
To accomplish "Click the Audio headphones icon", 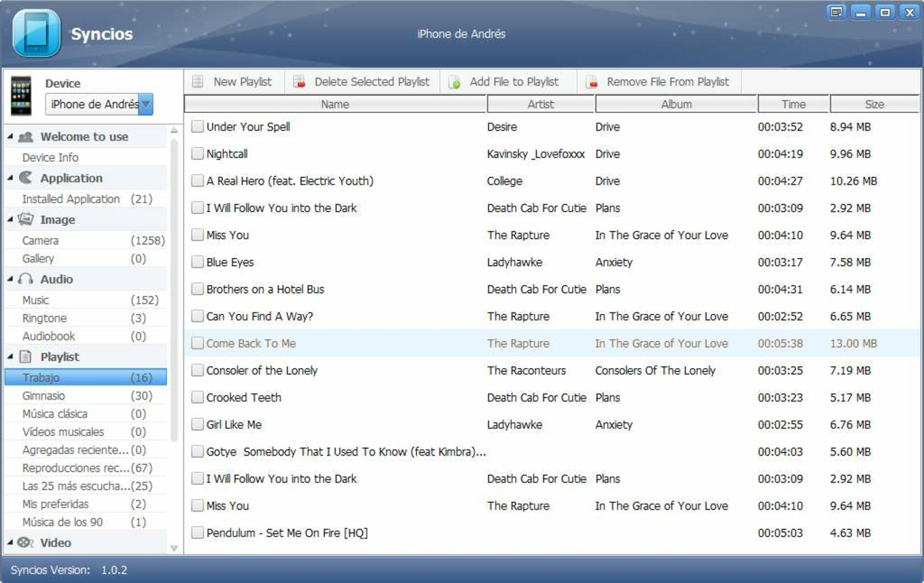I will tap(26, 279).
